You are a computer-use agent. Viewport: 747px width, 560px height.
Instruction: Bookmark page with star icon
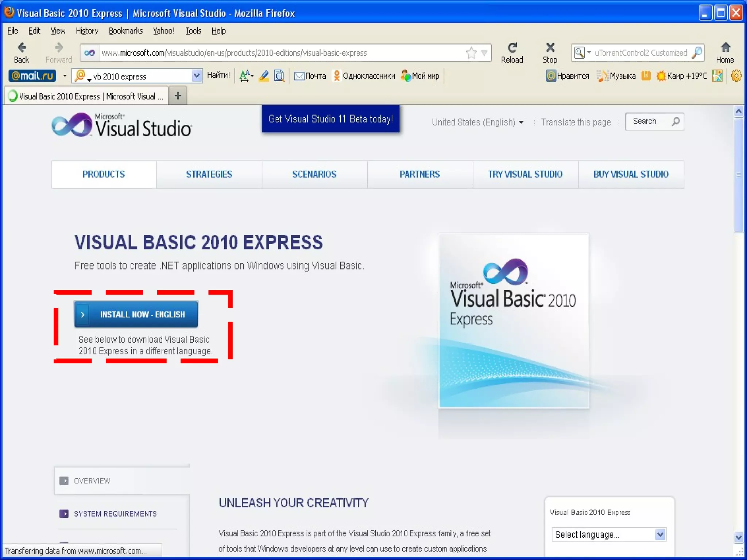[471, 53]
